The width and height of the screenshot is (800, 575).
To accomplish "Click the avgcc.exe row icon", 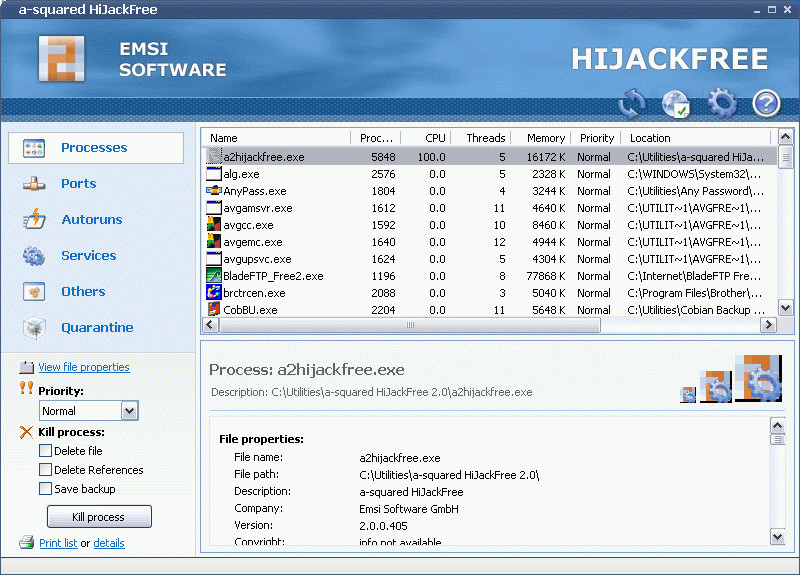I will (x=214, y=224).
